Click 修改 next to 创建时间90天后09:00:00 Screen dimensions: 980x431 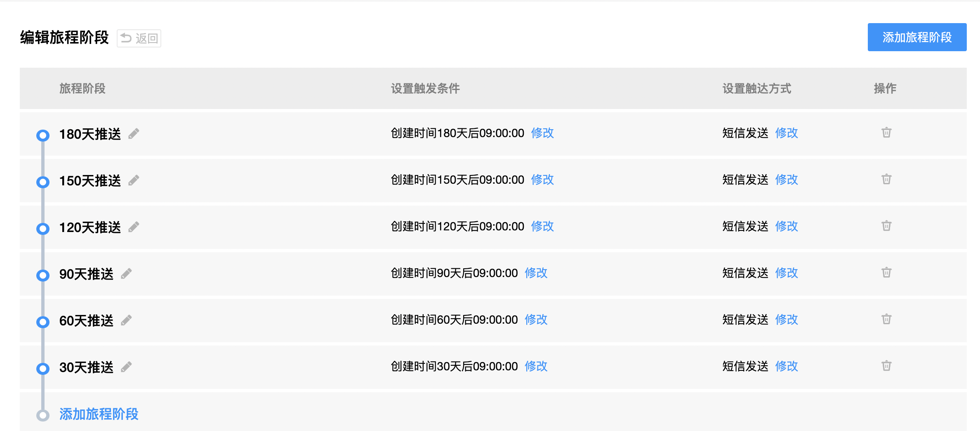point(536,273)
